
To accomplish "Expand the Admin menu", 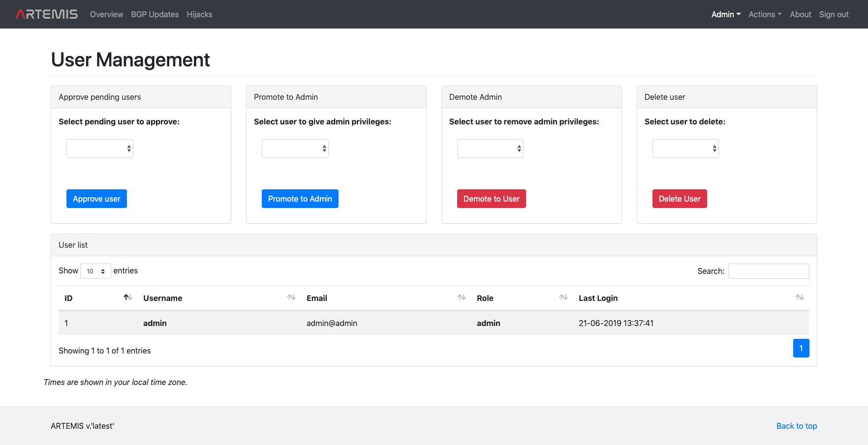I will pos(726,14).
